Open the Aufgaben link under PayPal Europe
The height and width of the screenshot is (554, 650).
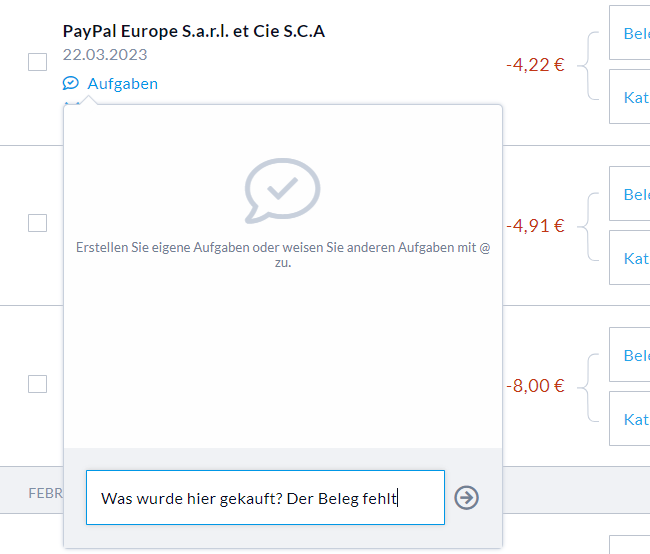tap(122, 84)
